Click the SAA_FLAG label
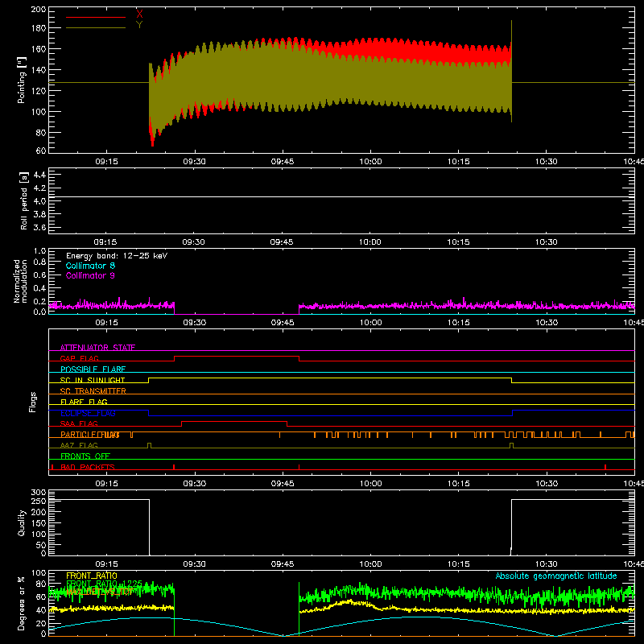 pos(79,423)
